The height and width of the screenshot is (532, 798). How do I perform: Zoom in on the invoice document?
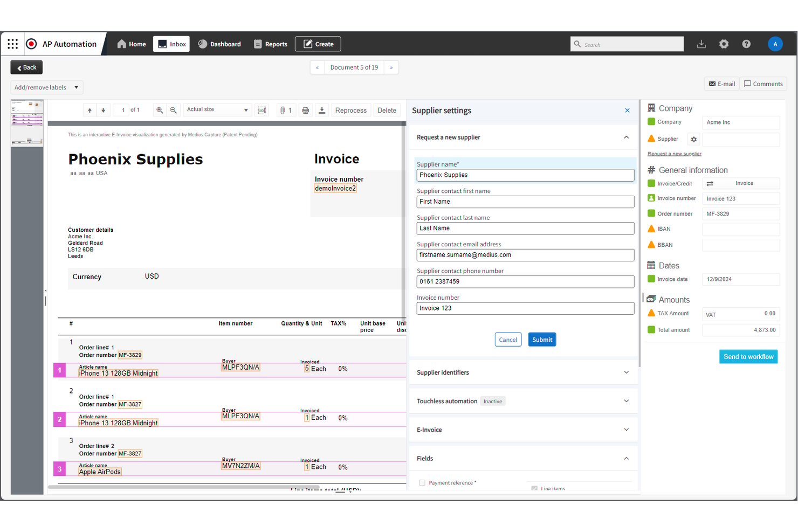[160, 110]
